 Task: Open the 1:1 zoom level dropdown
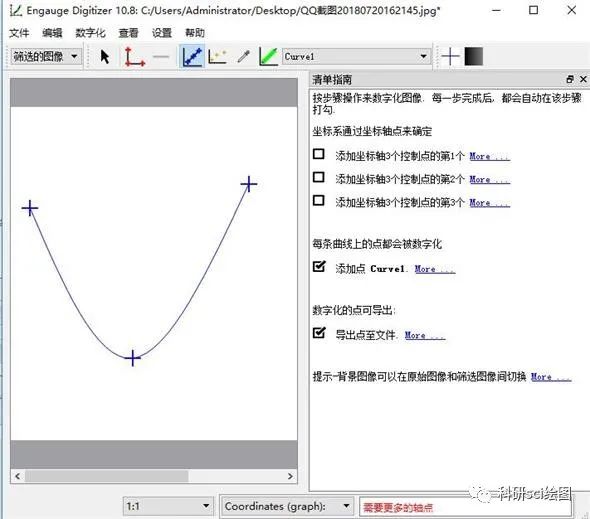(168, 505)
